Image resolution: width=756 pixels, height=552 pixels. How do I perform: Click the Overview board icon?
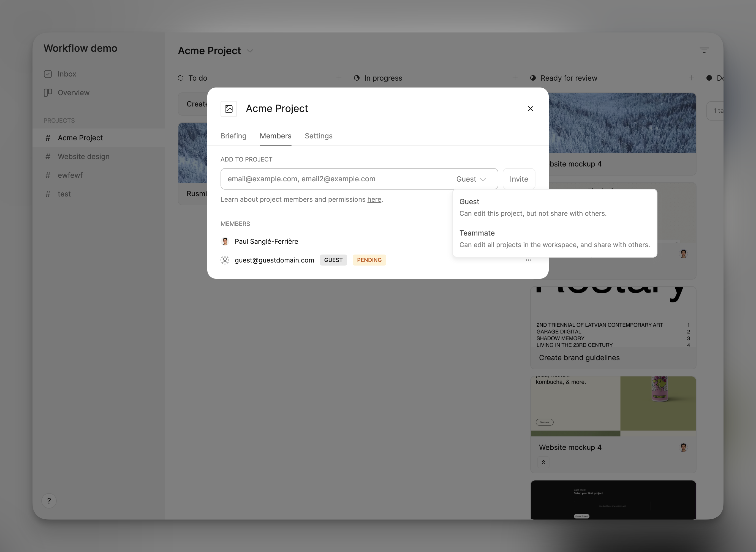(48, 92)
